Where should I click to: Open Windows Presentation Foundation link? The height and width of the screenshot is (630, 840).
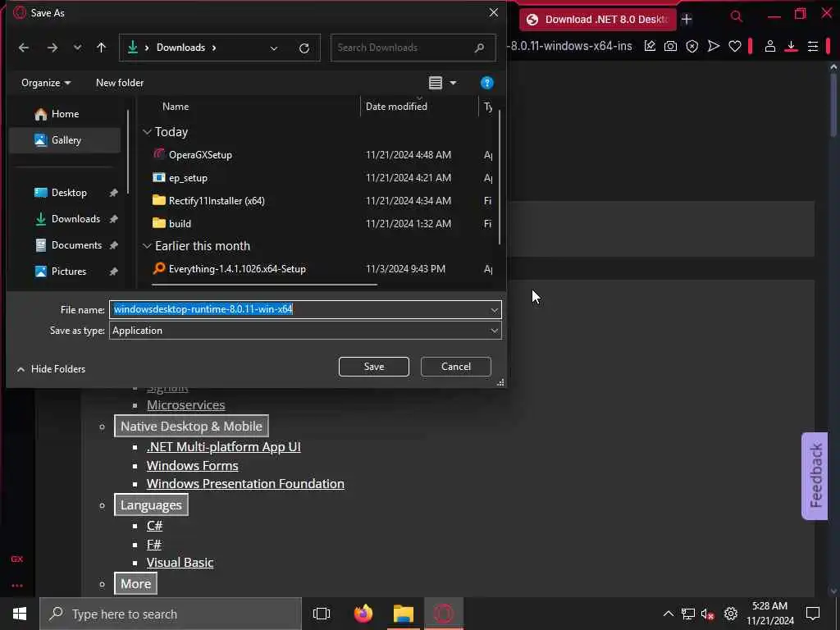point(245,484)
